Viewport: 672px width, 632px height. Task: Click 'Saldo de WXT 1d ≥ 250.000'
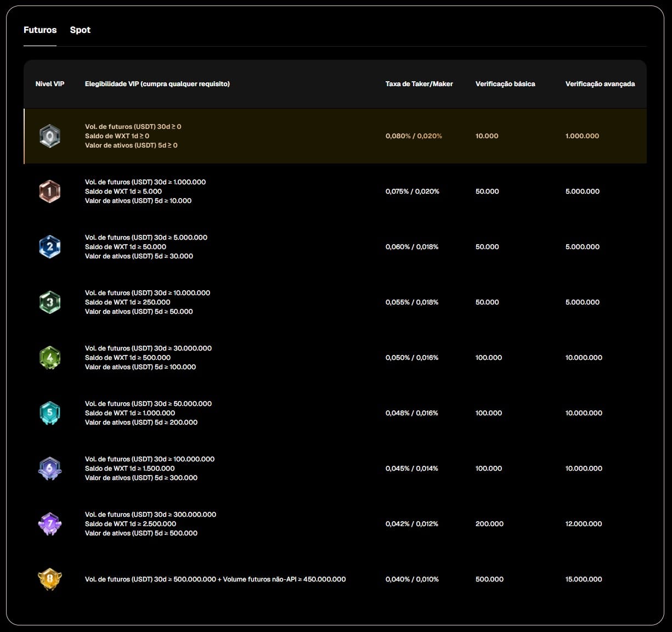[x=128, y=302]
